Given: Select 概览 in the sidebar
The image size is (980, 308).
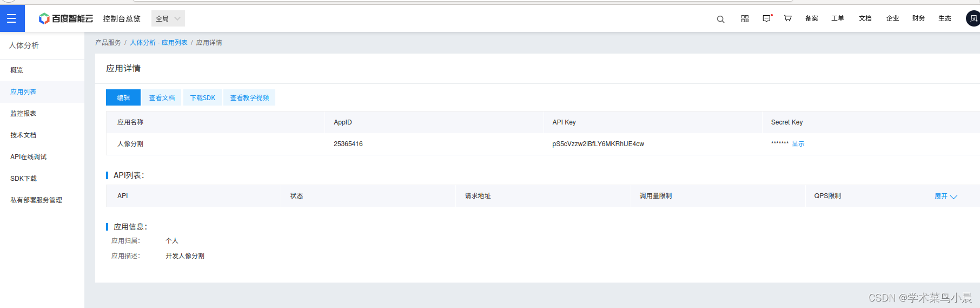Looking at the screenshot, I should pos(42,70).
